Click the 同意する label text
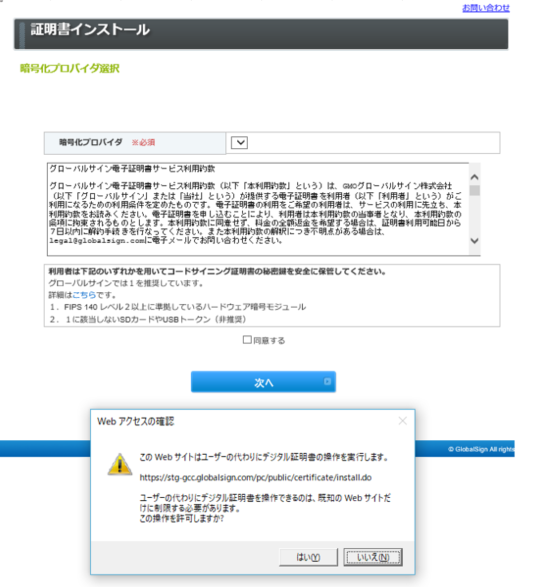This screenshot has height=587, width=538. click(269, 340)
